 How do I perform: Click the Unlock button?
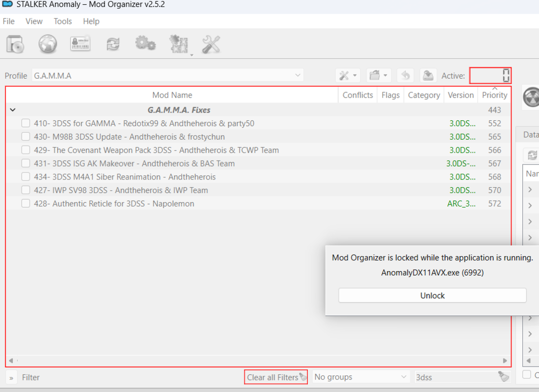click(x=432, y=295)
